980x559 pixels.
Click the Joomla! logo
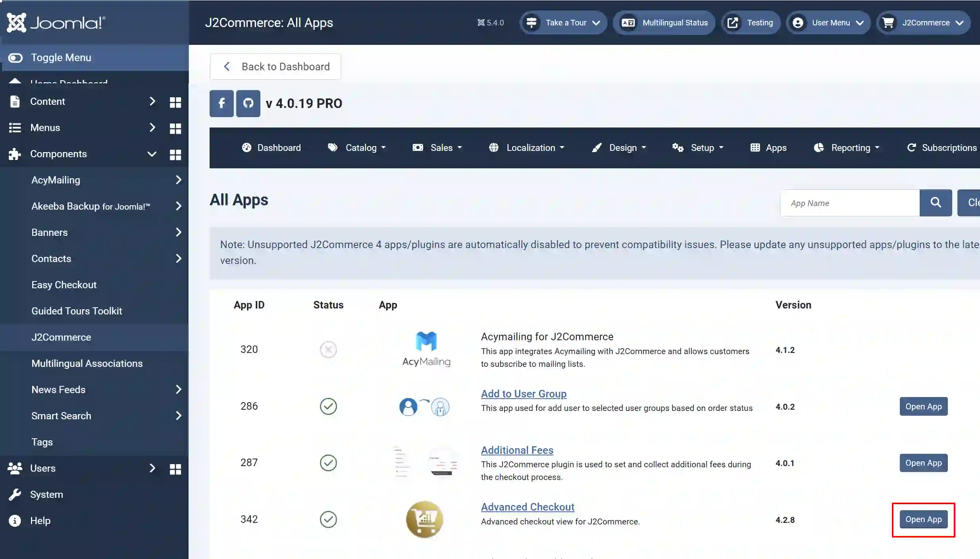pyautogui.click(x=56, y=23)
